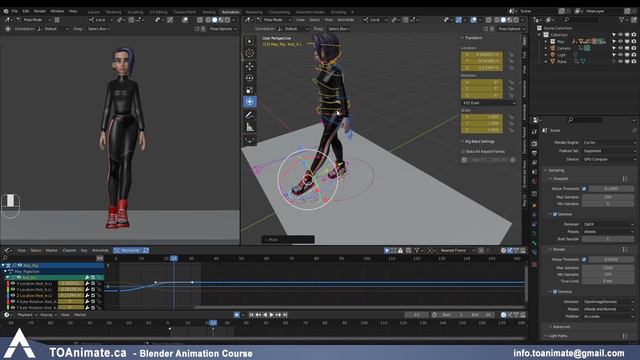Toggle Light visibility eye in outliner
This screenshot has width=640, height=360.
point(620,55)
